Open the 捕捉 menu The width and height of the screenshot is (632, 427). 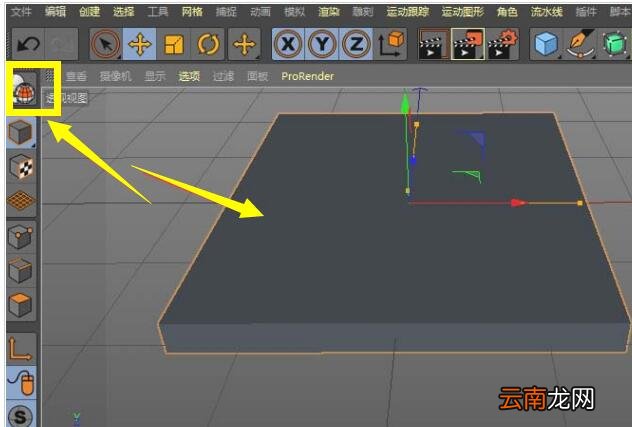[x=226, y=12]
